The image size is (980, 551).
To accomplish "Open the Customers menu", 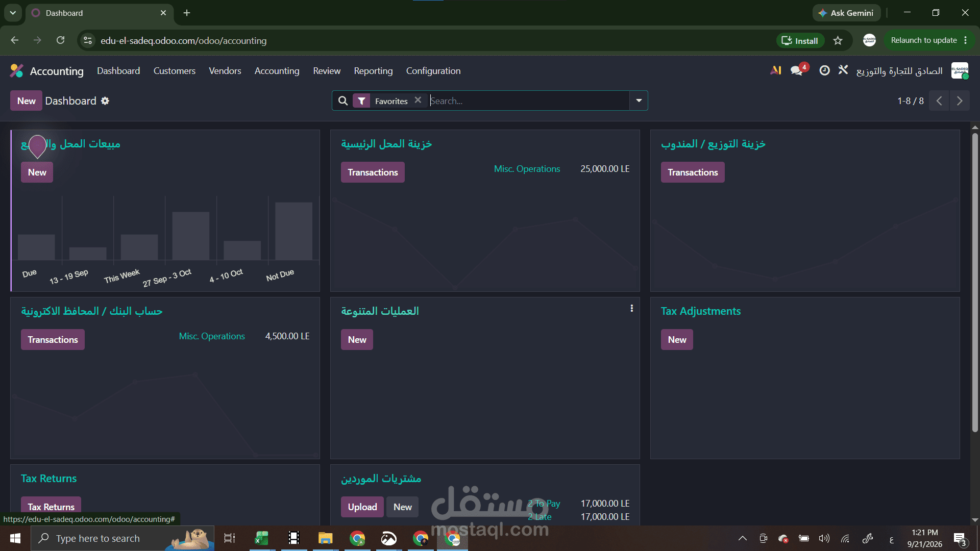I will pyautogui.click(x=174, y=71).
